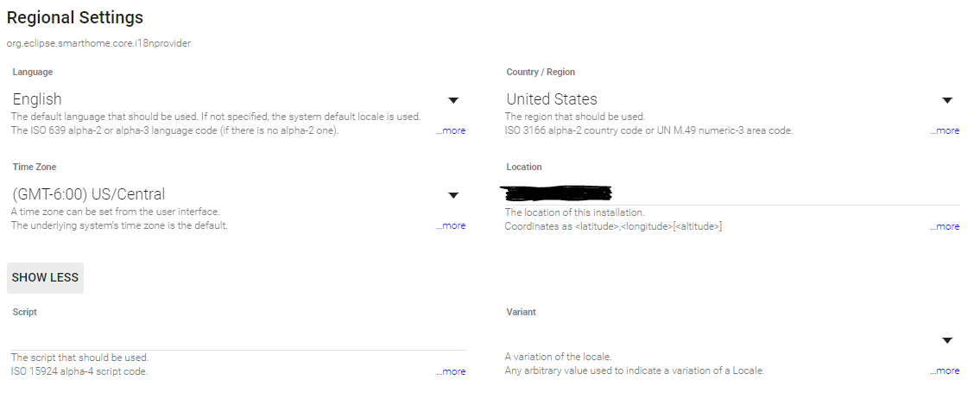Click the Location coordinates input field
The image size is (980, 399).
[732, 193]
